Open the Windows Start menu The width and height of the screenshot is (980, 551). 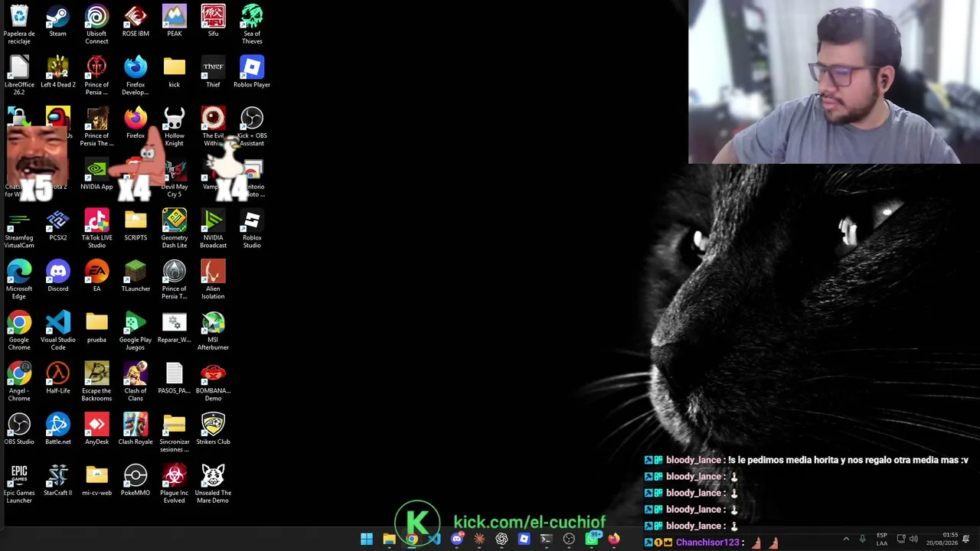coord(367,540)
